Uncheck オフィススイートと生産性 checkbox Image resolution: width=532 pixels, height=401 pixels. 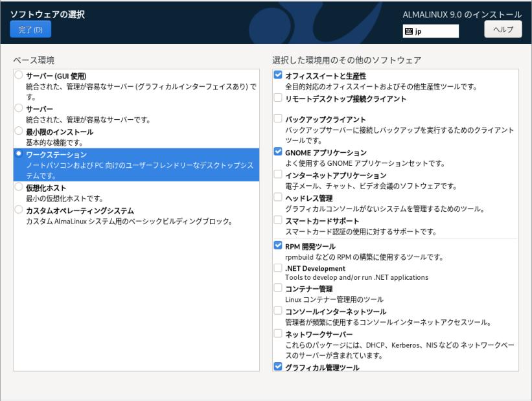(278, 74)
